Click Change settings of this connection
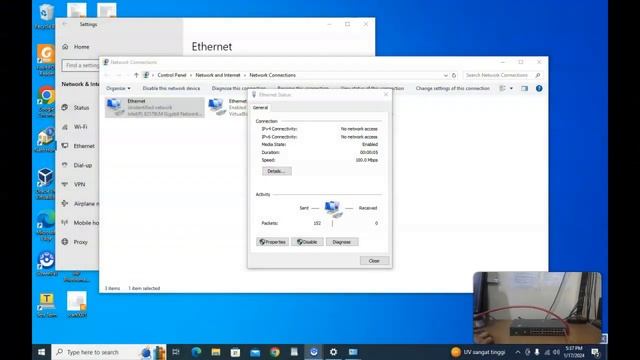 click(453, 88)
